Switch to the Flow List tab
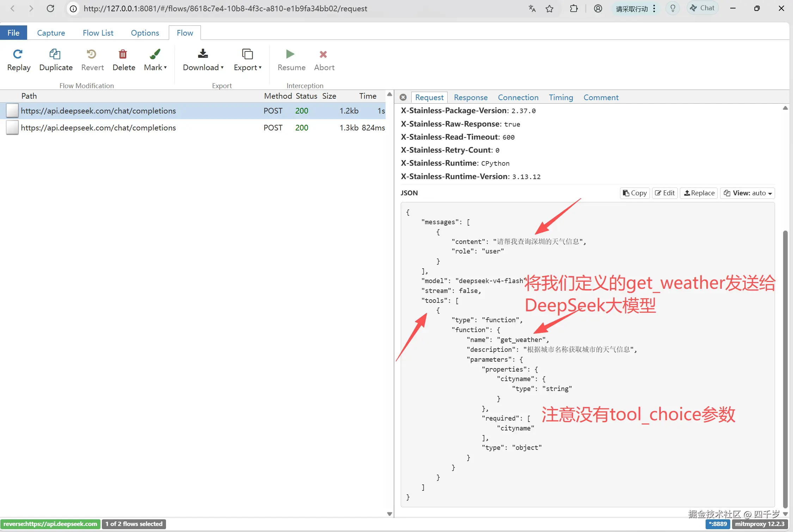The width and height of the screenshot is (793, 532). [98, 33]
